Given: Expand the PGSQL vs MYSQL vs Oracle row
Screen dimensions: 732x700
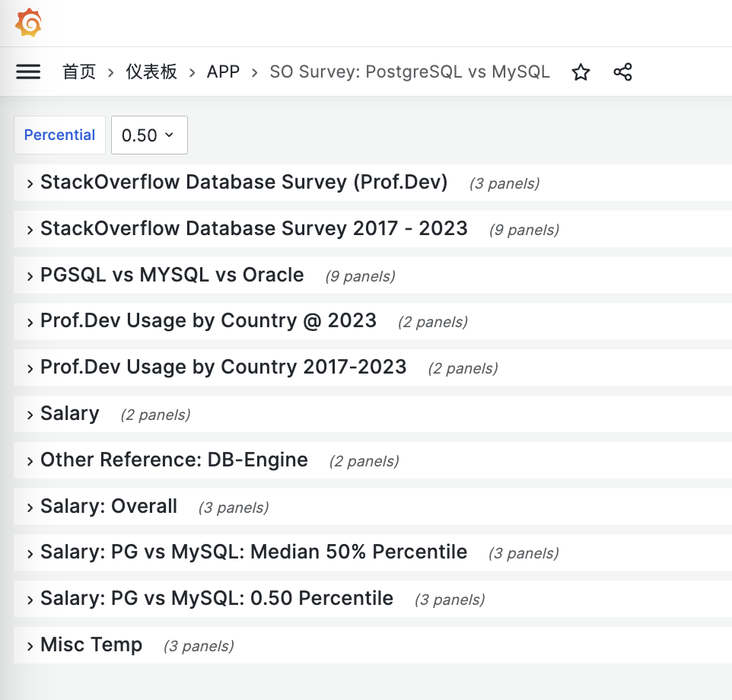Looking at the screenshot, I should click(x=172, y=275).
